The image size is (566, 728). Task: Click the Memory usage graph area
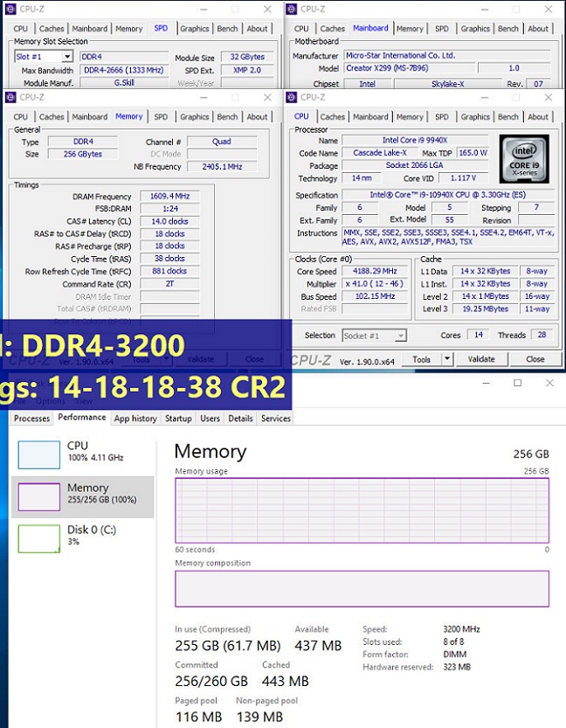point(362,510)
